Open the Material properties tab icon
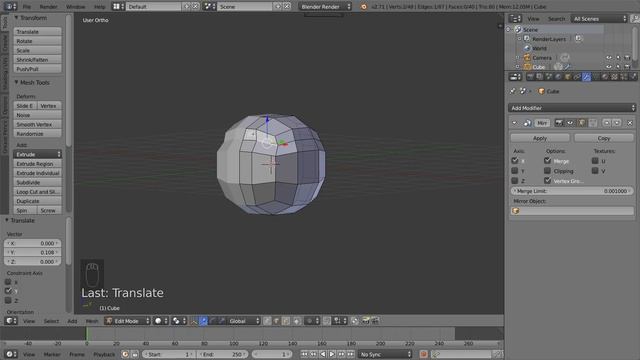640x360 pixels. point(605,76)
